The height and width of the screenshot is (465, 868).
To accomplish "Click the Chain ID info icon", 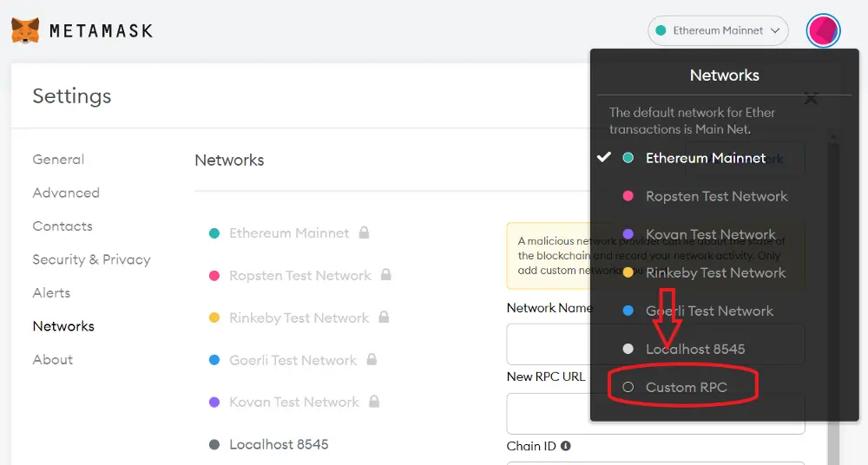I will [x=565, y=446].
